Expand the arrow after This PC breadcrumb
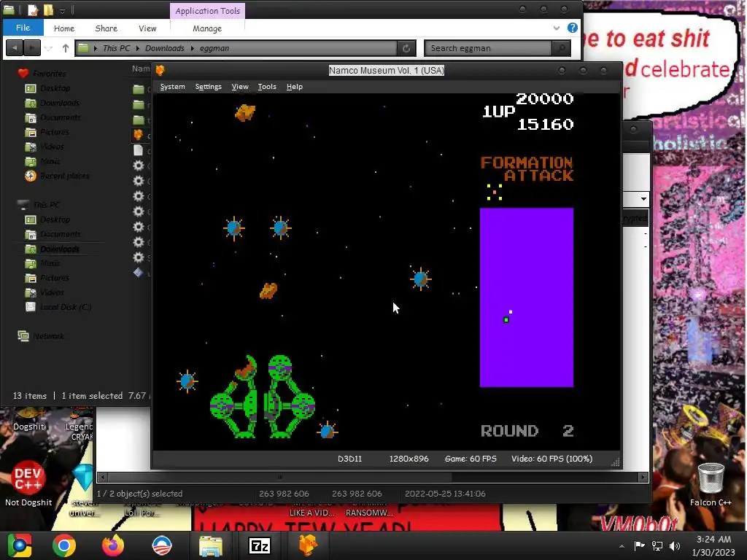The width and height of the screenshot is (747, 560). pyautogui.click(x=138, y=48)
